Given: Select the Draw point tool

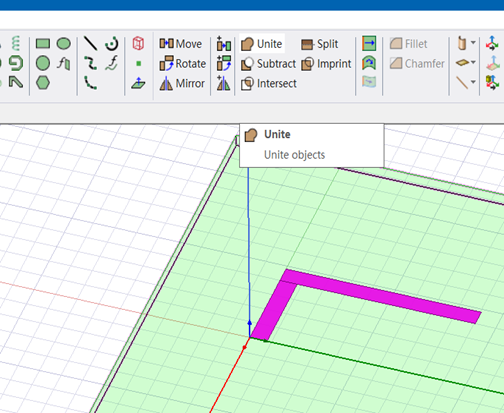Looking at the screenshot, I should point(139,63).
